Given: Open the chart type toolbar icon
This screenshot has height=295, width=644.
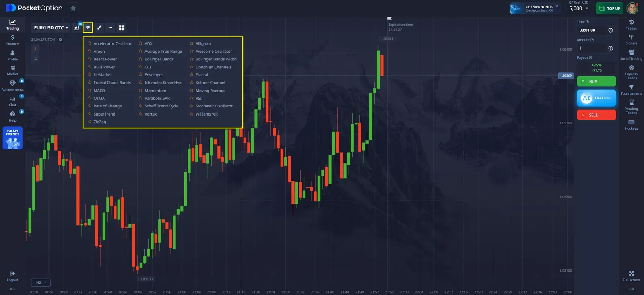Looking at the screenshot, I should click(77, 28).
